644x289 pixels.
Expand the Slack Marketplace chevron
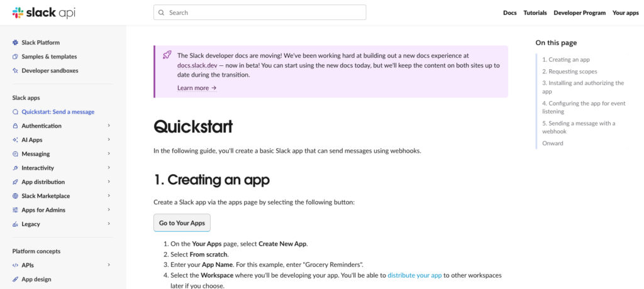109,195
